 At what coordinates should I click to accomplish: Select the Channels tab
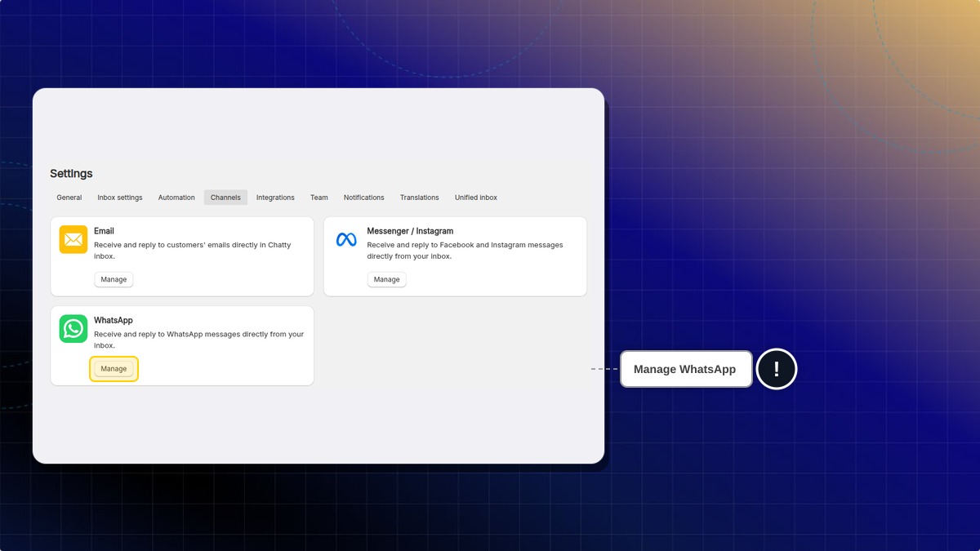(x=225, y=198)
